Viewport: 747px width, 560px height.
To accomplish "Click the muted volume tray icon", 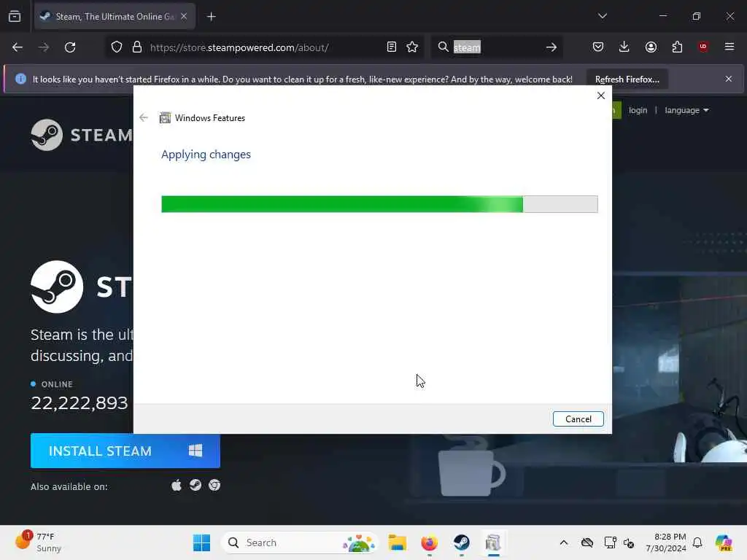I will [629, 542].
